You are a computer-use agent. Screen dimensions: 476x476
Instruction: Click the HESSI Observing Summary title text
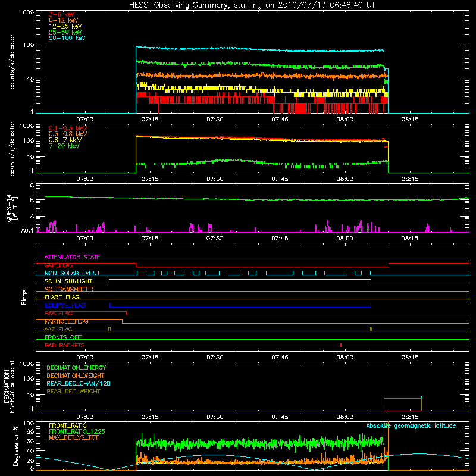252,5
